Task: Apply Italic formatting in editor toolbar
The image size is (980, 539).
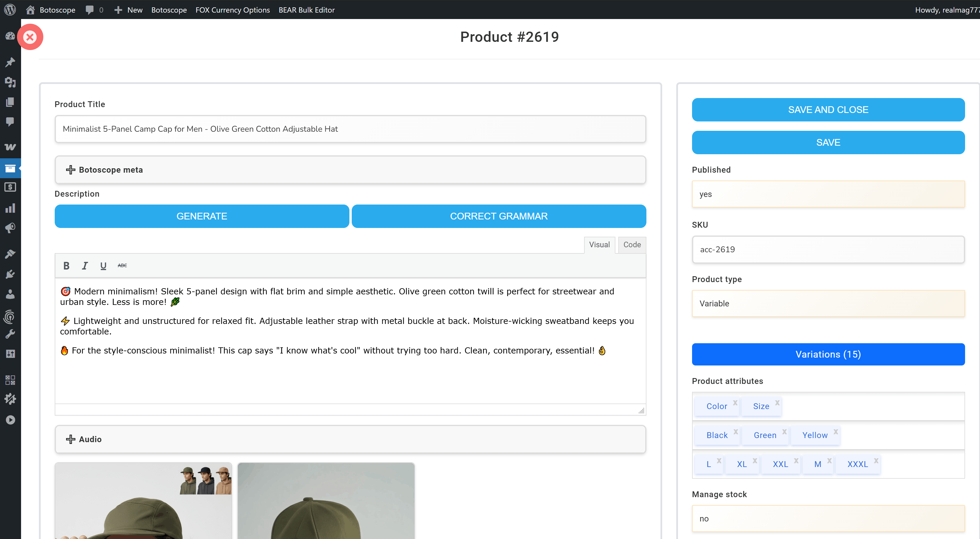Action: pyautogui.click(x=85, y=265)
